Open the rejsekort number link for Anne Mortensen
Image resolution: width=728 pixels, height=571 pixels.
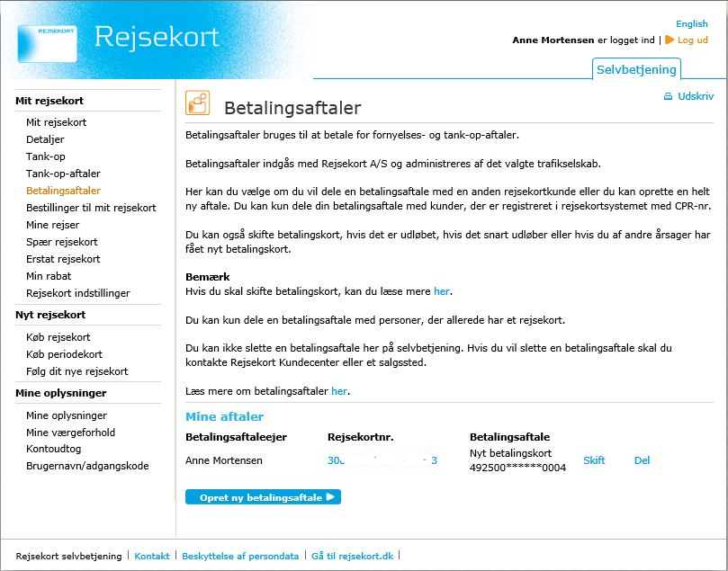tap(382, 460)
